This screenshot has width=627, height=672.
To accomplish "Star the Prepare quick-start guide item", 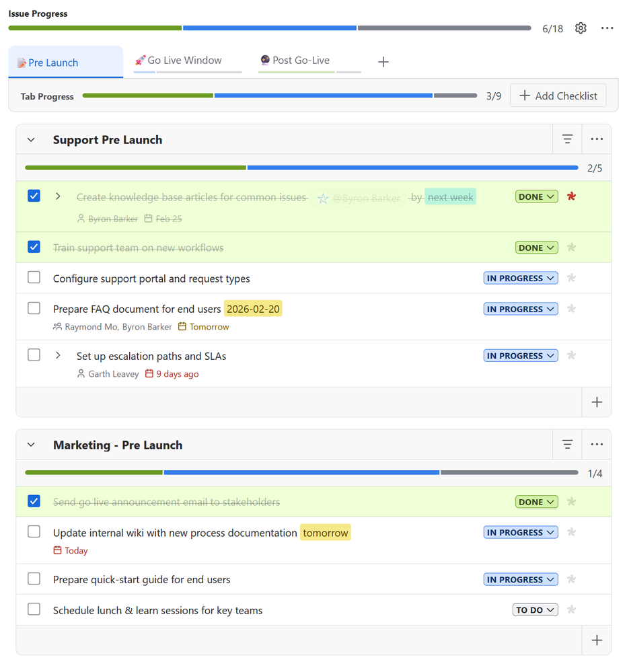I will pyautogui.click(x=571, y=579).
